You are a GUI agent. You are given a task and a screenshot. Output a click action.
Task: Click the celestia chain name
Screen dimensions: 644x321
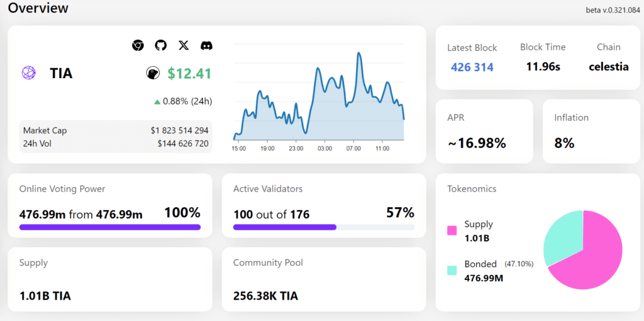(608, 67)
